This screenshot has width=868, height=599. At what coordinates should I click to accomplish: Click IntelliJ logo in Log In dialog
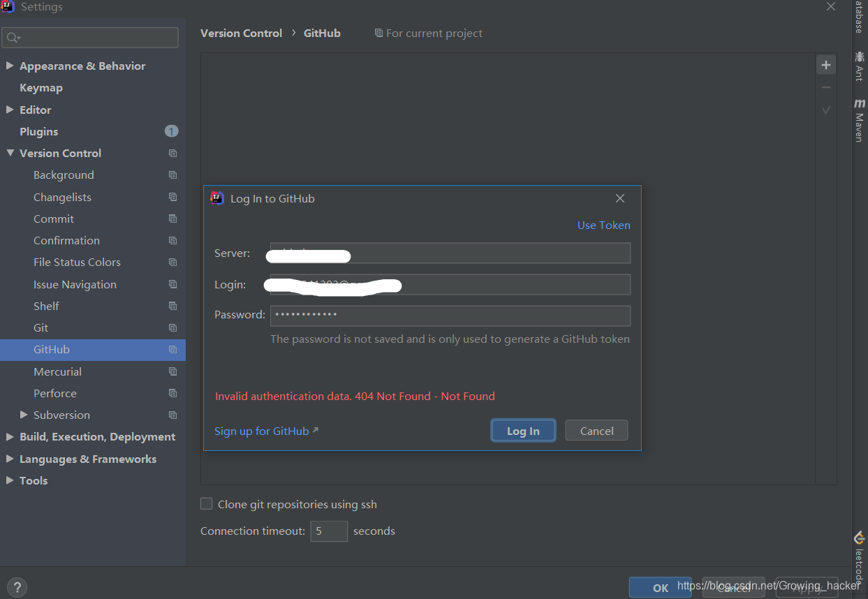tap(217, 198)
